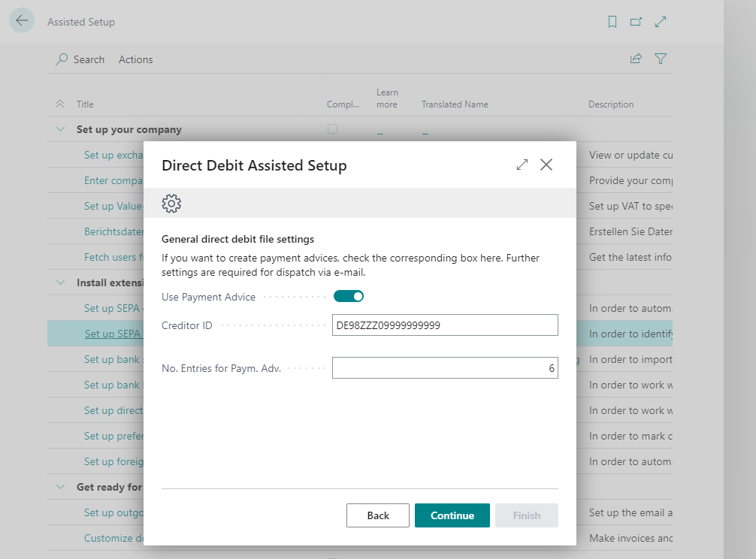Check the Completed box for Set up your company

pos(332,128)
